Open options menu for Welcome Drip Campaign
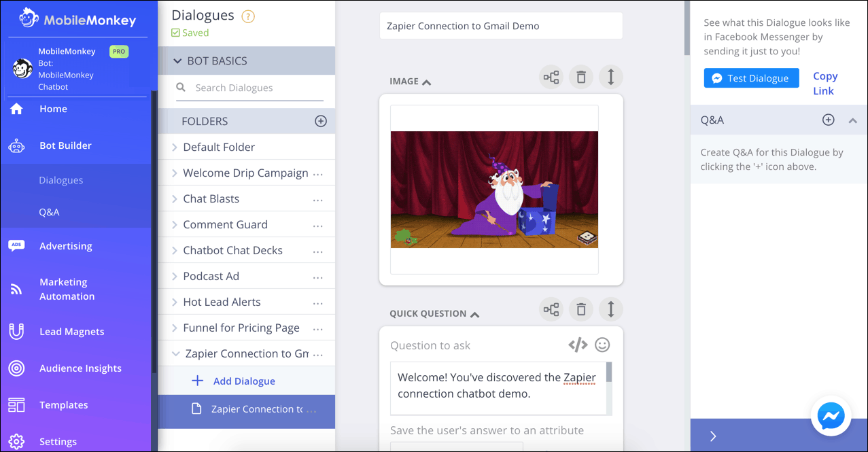 (317, 174)
